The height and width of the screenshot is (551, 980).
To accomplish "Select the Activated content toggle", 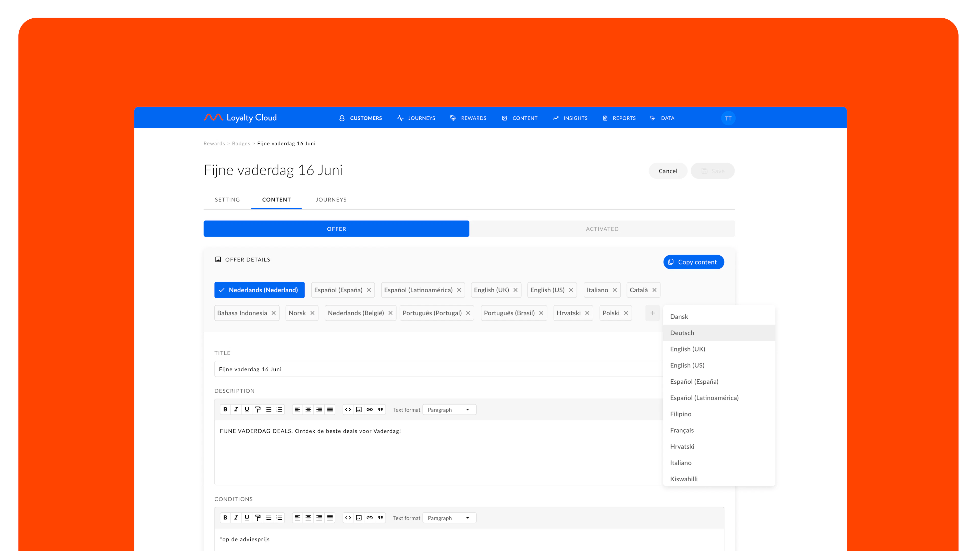I will [x=602, y=229].
